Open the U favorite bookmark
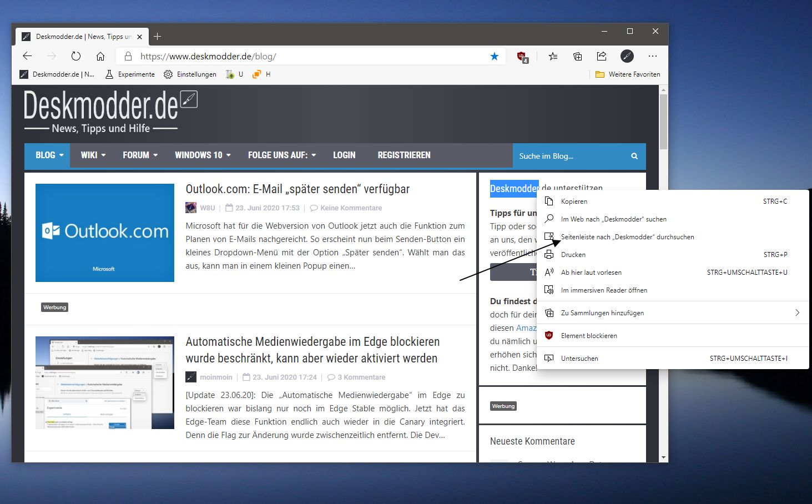Image resolution: width=812 pixels, height=504 pixels. click(x=234, y=74)
